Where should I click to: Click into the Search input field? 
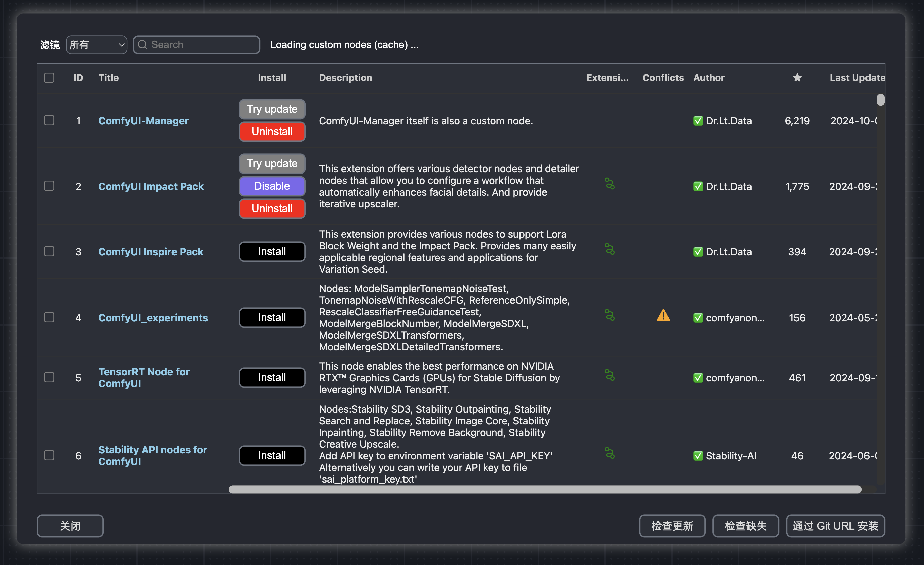pos(203,45)
